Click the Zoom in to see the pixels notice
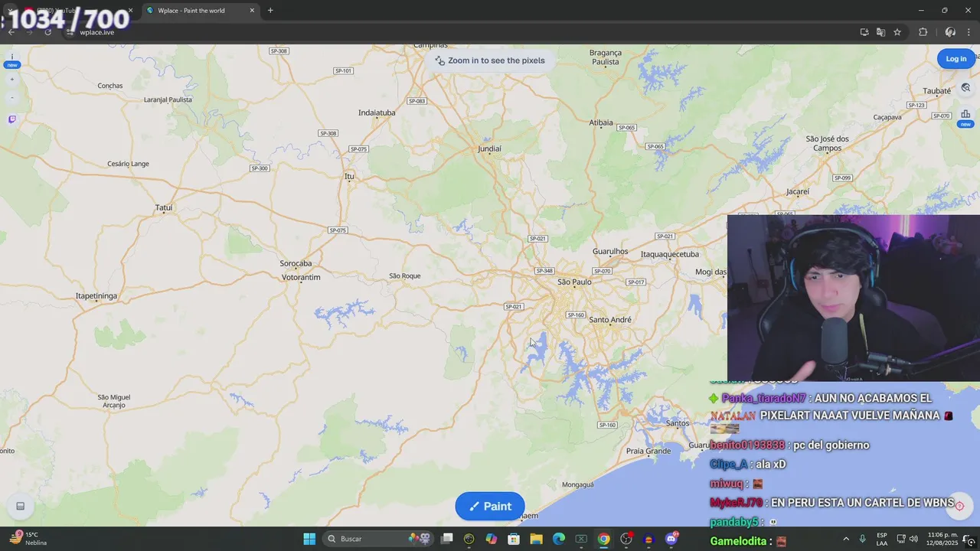The image size is (980, 551). [x=490, y=60]
